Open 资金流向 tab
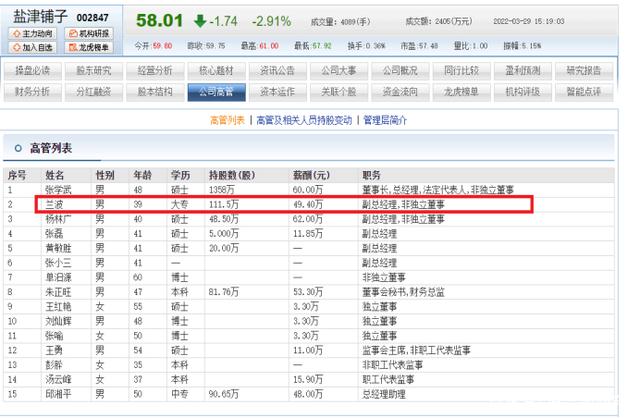This screenshot has width=640, height=418. (400, 92)
